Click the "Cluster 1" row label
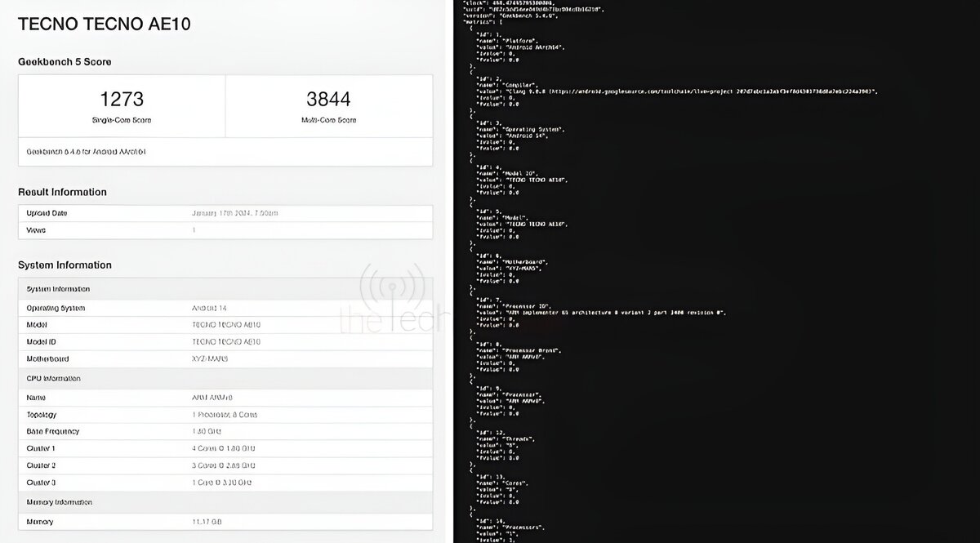This screenshot has width=980, height=543. tap(41, 448)
